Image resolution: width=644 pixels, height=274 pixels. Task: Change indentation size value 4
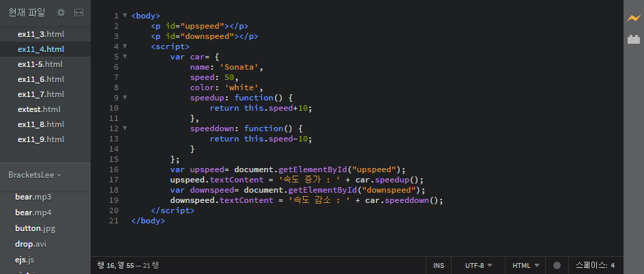coord(613,266)
